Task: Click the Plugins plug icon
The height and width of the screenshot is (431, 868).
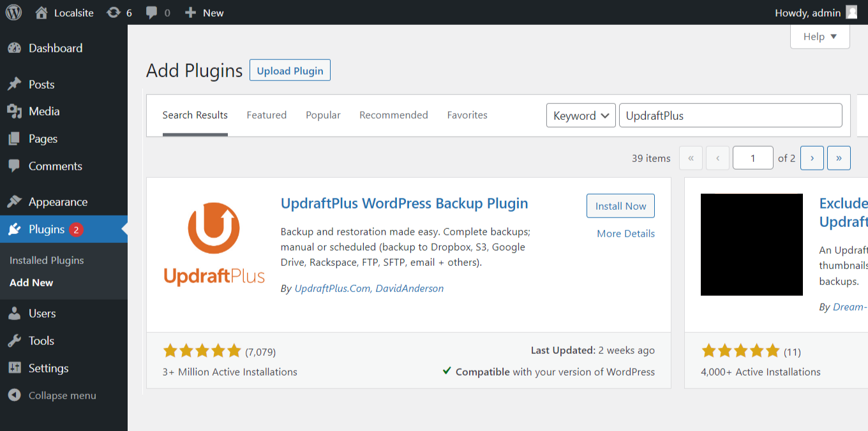Action: tap(14, 230)
